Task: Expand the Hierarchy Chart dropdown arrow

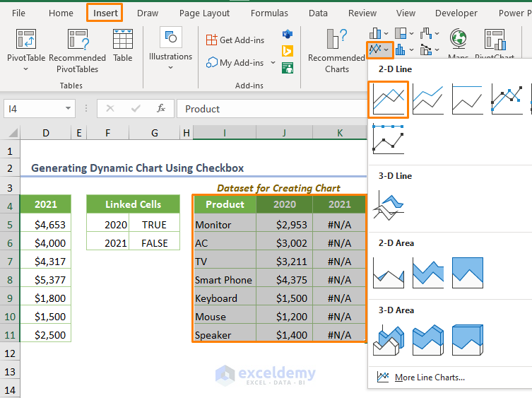Action: (x=411, y=33)
